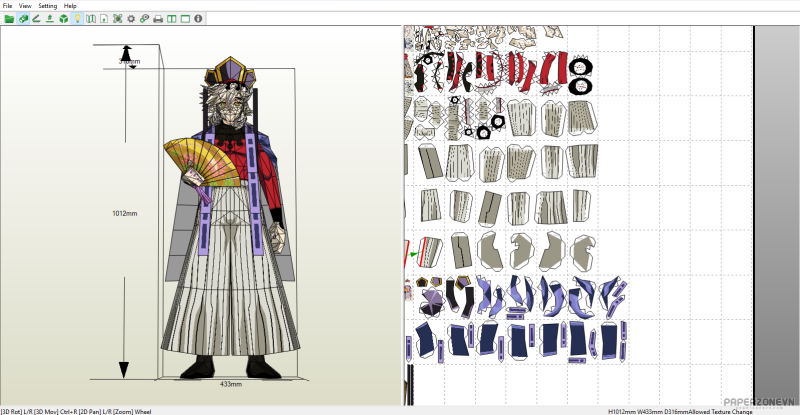Viewport: 800px width, 415px height.
Task: Toggle the highlighted texture display button
Action: [x=23, y=18]
